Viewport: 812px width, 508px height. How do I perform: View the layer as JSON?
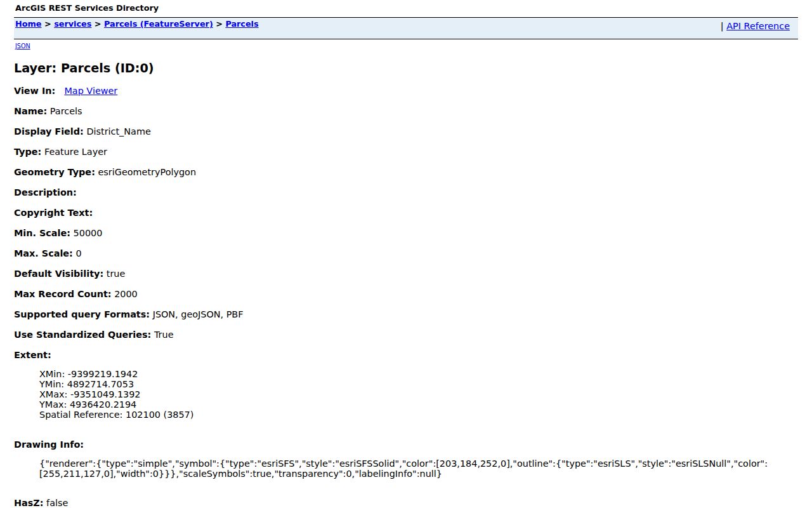(22, 46)
